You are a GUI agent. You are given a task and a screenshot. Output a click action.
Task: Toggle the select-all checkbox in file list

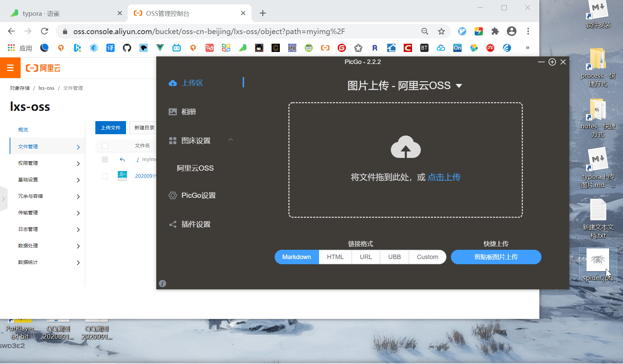pyautogui.click(x=105, y=146)
